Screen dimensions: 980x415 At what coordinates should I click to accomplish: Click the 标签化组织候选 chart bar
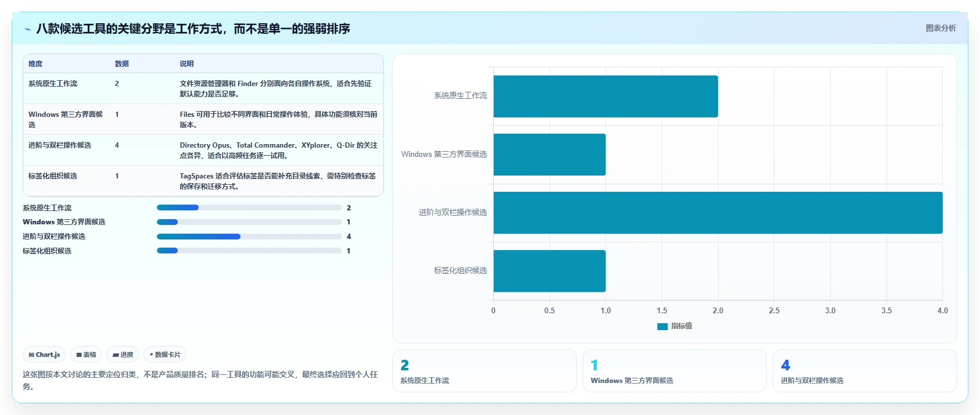click(550, 271)
